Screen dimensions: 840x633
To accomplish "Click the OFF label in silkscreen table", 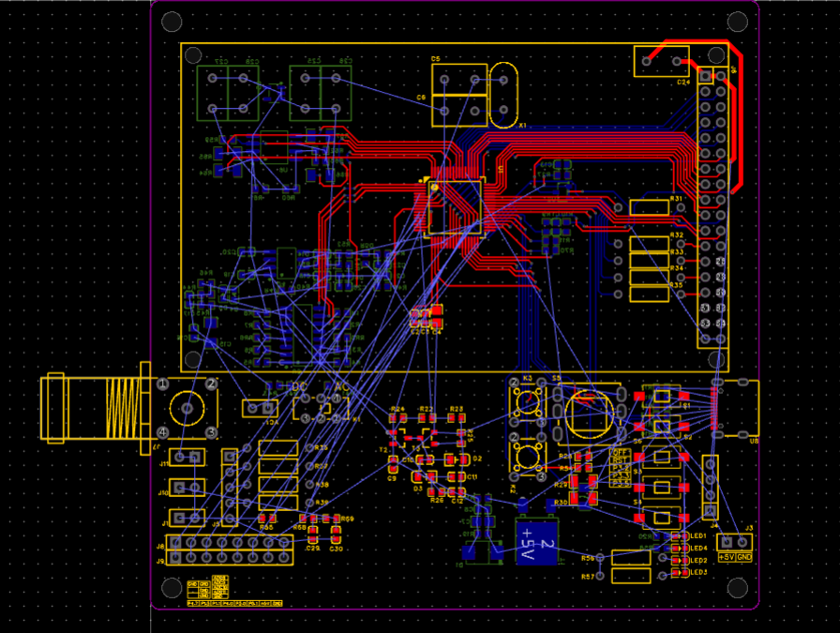I will [x=621, y=453].
